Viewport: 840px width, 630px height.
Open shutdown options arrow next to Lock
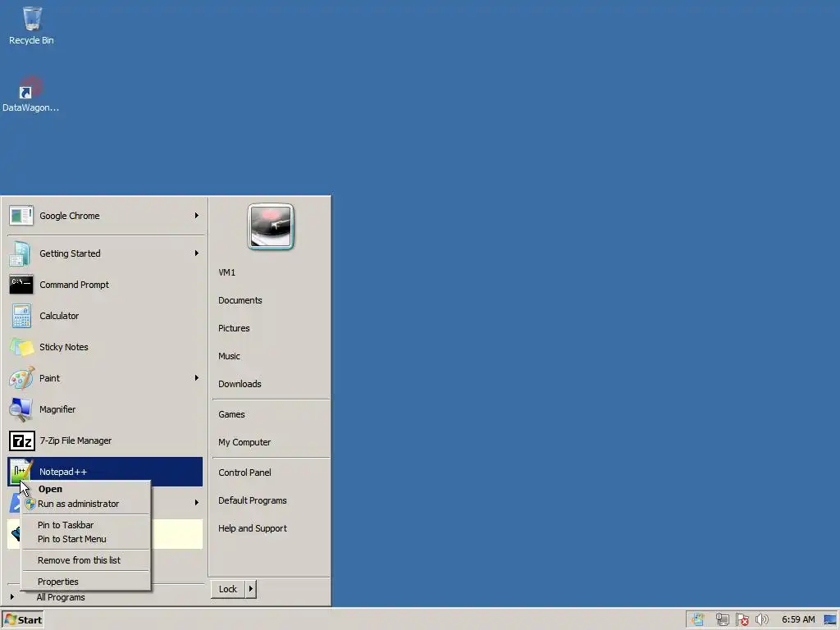pos(251,589)
